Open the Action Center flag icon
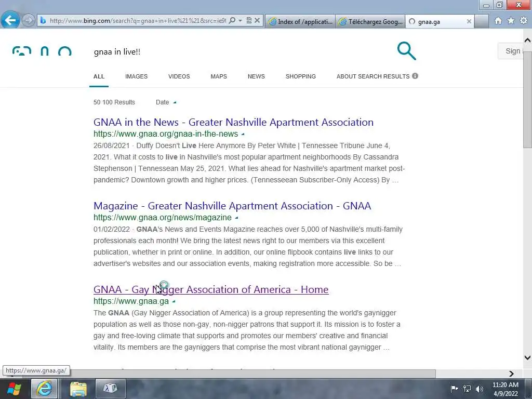Viewport: 532px width, 399px height. (x=454, y=389)
